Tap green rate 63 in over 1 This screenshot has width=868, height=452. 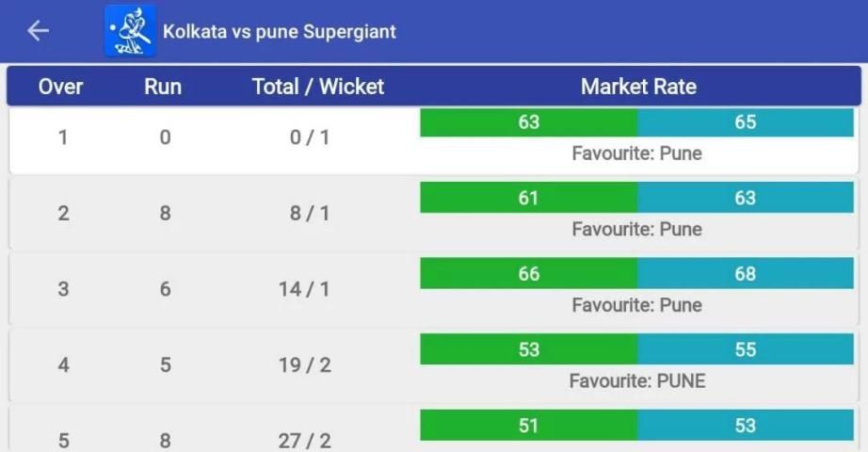point(528,122)
